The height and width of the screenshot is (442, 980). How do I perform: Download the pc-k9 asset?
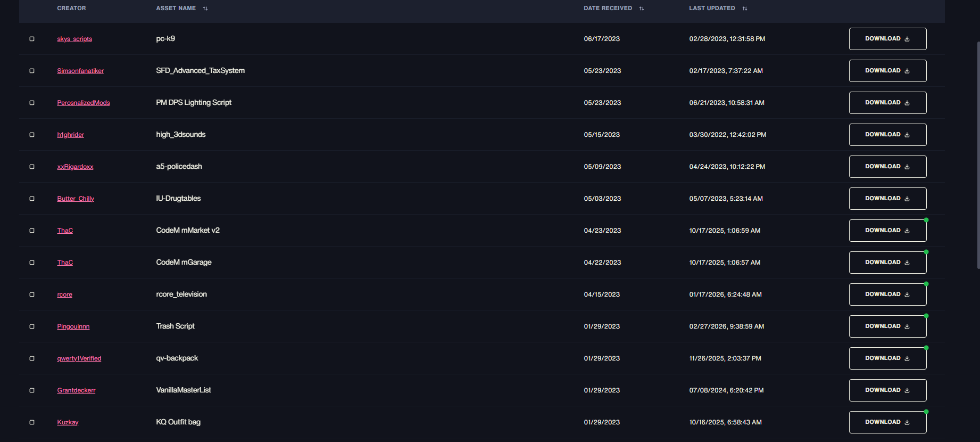click(x=887, y=39)
